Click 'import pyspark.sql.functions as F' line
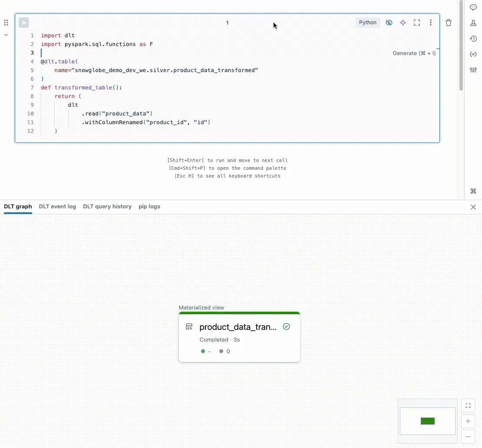Image resolution: width=482 pixels, height=448 pixels. [97, 44]
